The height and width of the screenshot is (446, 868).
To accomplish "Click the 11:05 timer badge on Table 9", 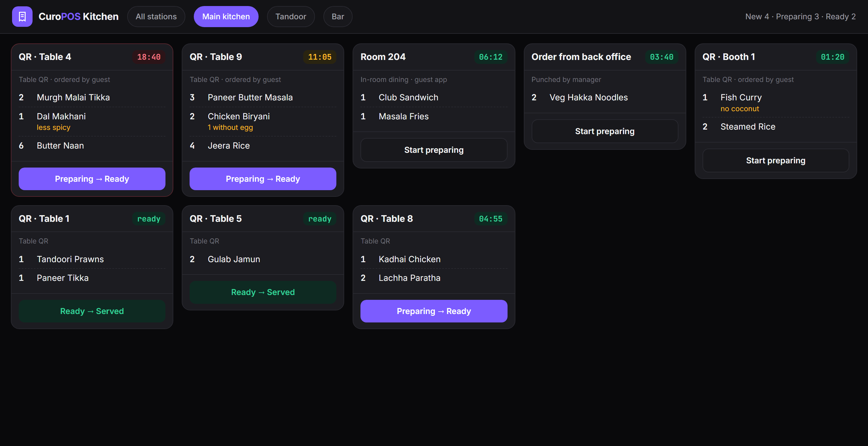I will pyautogui.click(x=320, y=57).
